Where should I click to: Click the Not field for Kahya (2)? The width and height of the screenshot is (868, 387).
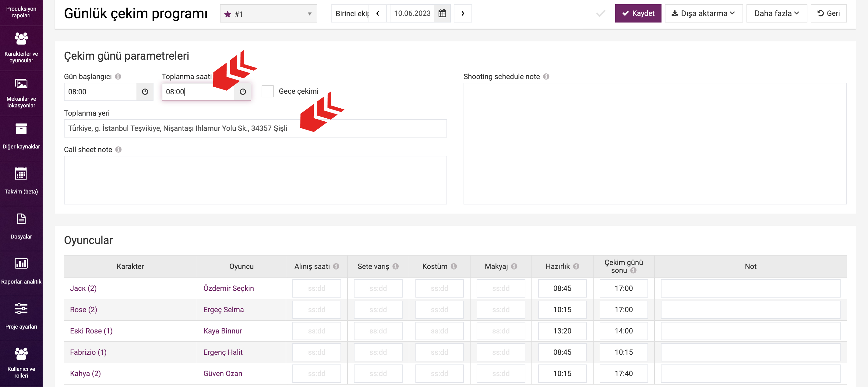(750, 374)
